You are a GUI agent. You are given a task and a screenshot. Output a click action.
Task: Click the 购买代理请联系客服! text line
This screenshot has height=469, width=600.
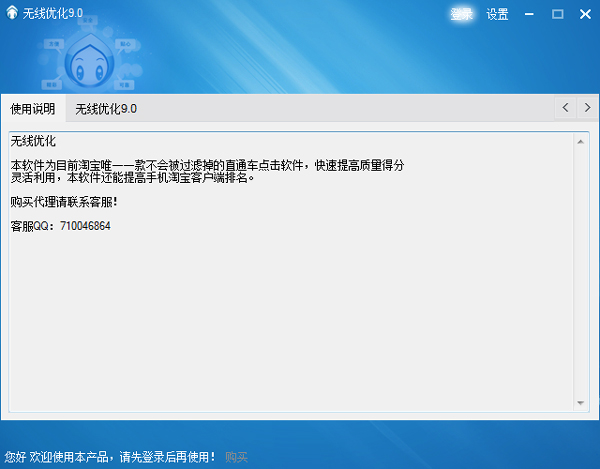coord(64,202)
